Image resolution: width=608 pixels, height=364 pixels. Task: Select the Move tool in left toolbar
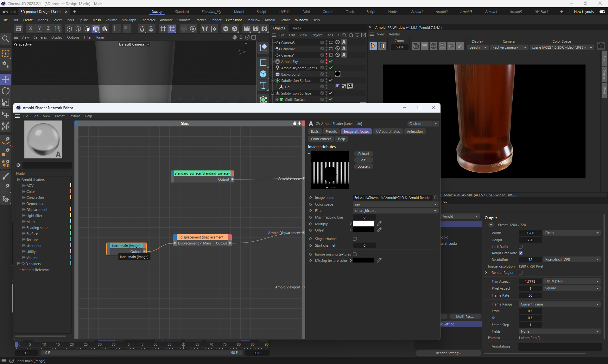click(6, 79)
